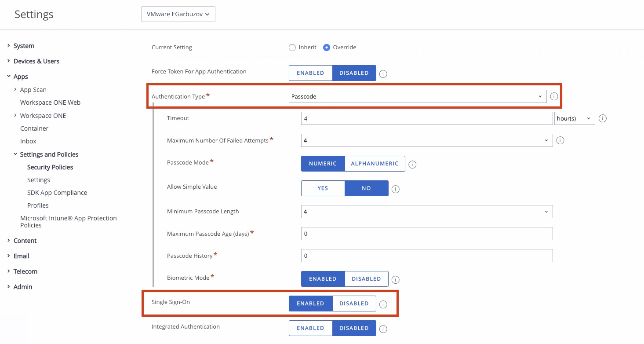Click info icon beside Biometric Mode
This screenshot has height=344, width=644.
pyautogui.click(x=396, y=279)
